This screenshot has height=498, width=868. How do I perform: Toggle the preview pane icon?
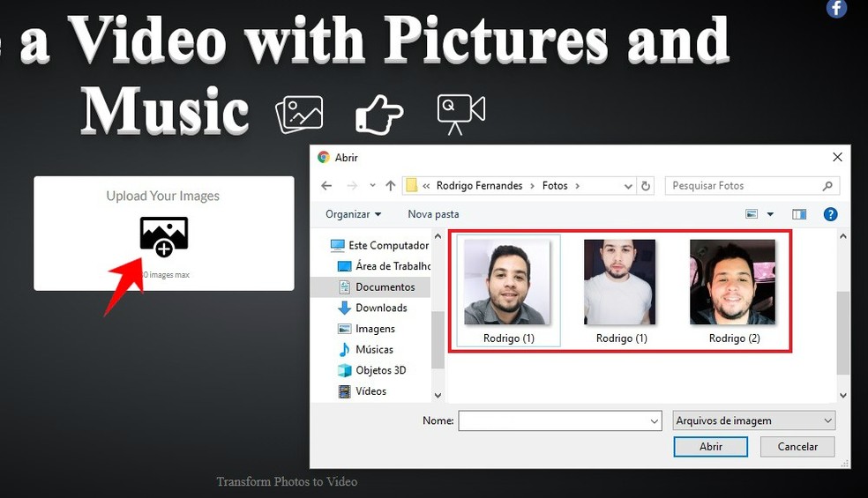pyautogui.click(x=799, y=214)
